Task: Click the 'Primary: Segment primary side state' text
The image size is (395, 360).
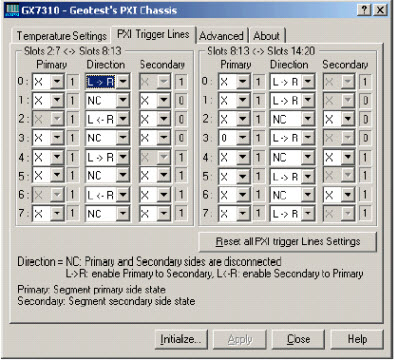Action: tap(91, 289)
